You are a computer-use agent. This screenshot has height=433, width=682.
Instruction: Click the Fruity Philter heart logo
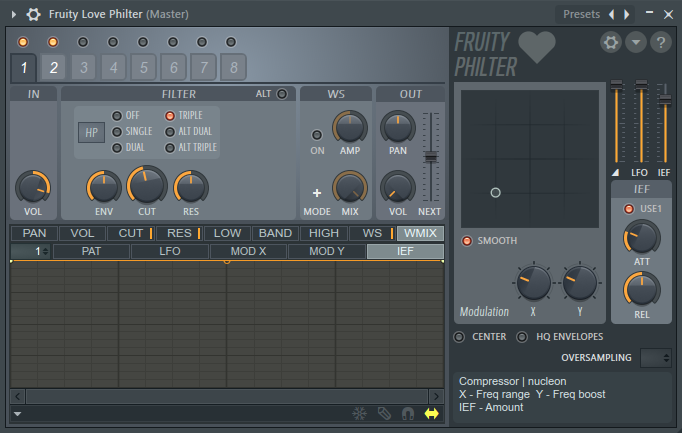pos(537,47)
